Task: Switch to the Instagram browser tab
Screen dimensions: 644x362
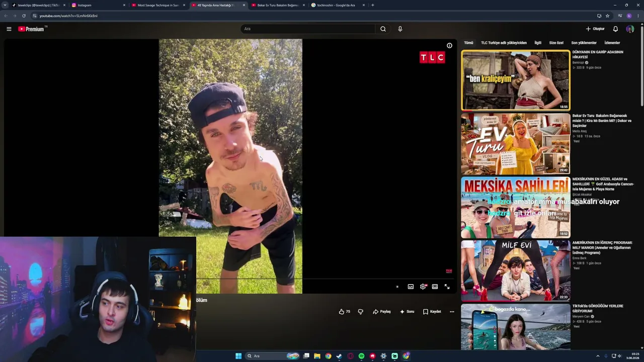Action: pyautogui.click(x=99, y=5)
